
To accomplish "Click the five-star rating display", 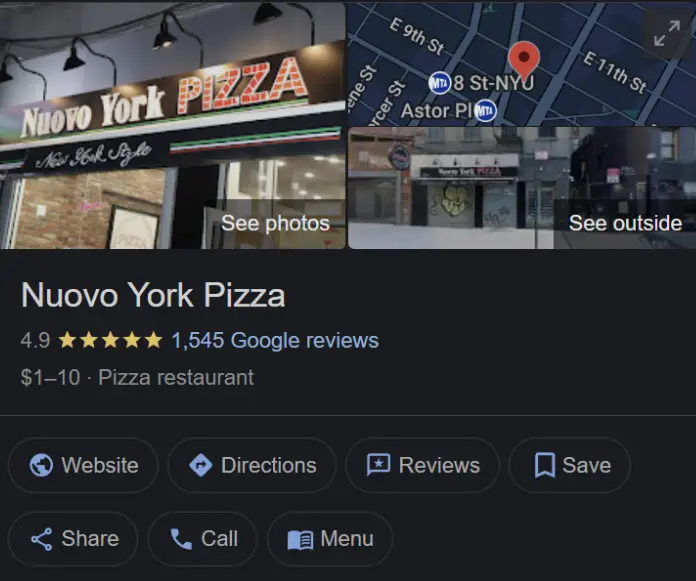I will click(111, 340).
